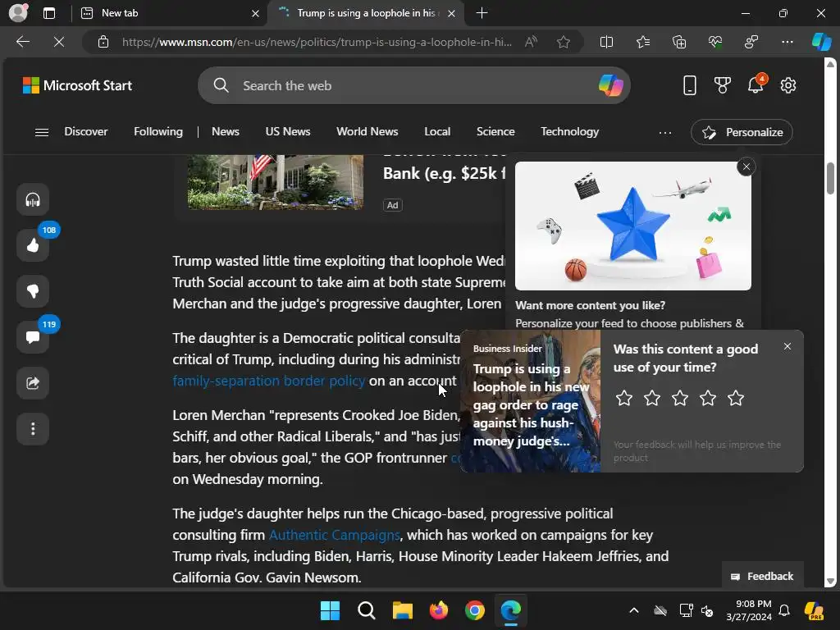This screenshot has width=840, height=630.
Task: Select the Science category
Action: (495, 132)
